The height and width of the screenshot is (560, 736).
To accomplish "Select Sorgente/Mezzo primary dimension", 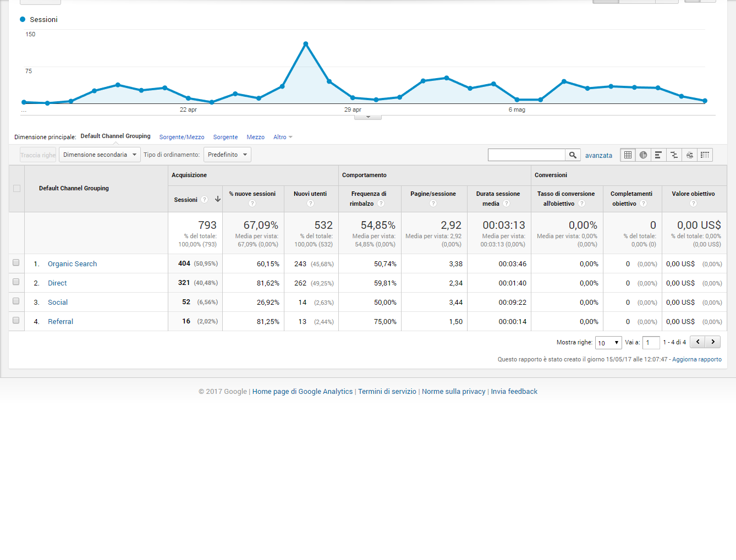I will tap(182, 137).
